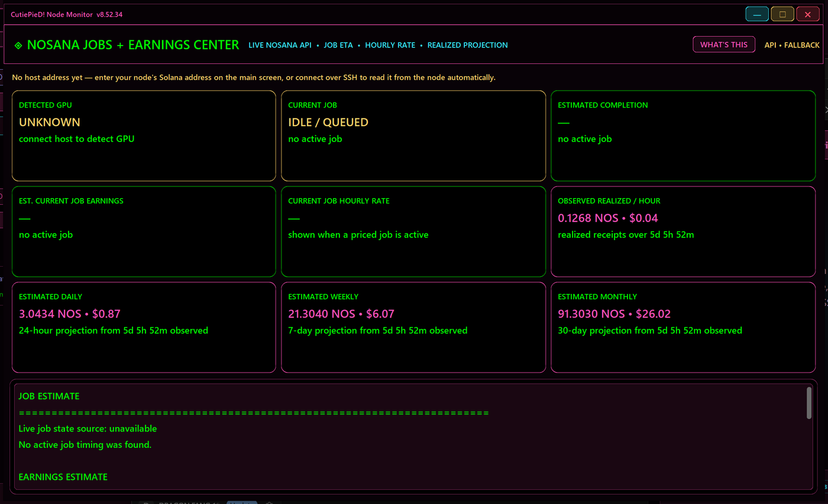
Task: Maximize the CutiePieD Node Monitor window
Action: (x=782, y=14)
